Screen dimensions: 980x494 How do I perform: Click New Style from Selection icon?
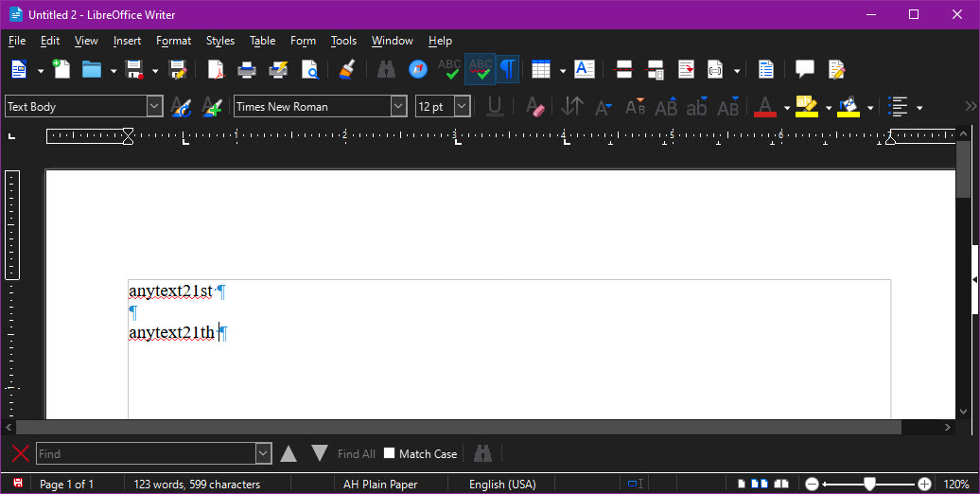[213, 107]
